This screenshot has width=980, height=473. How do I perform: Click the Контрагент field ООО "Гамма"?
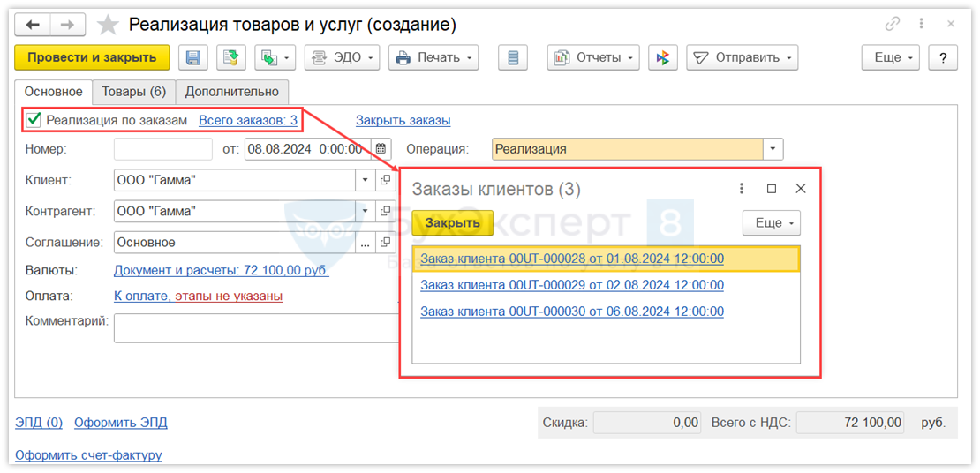(234, 211)
